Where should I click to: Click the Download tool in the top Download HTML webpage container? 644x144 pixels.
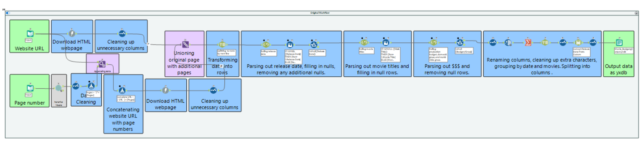[72, 34]
